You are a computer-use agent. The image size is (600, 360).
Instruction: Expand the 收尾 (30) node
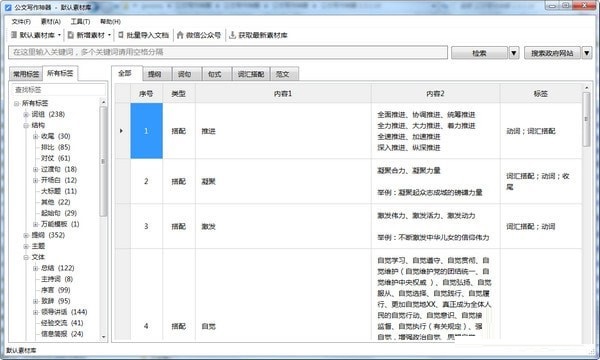(x=36, y=136)
